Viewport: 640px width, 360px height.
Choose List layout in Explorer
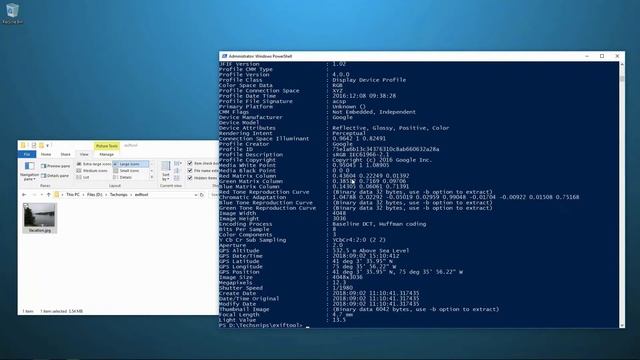pos(83,178)
